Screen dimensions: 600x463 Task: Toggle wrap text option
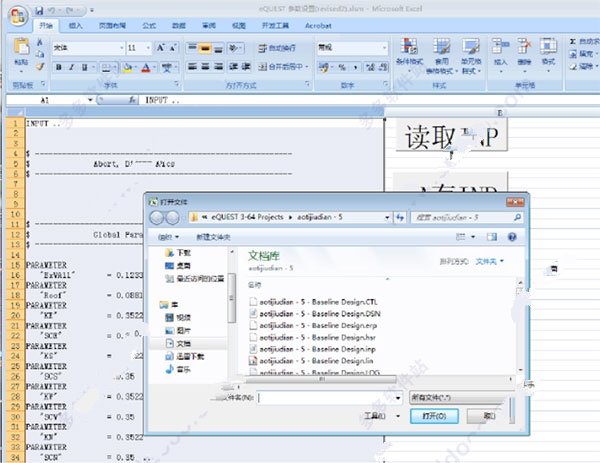[277, 48]
